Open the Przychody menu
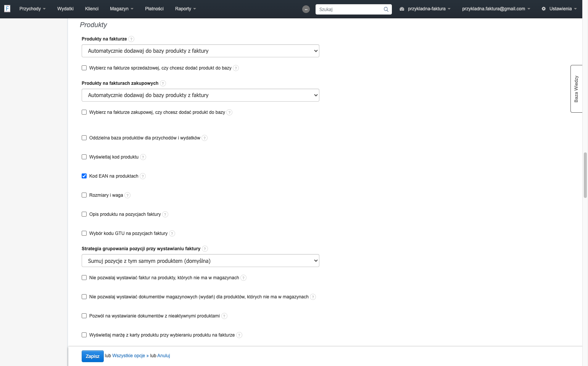This screenshot has width=588, height=366. (x=32, y=9)
